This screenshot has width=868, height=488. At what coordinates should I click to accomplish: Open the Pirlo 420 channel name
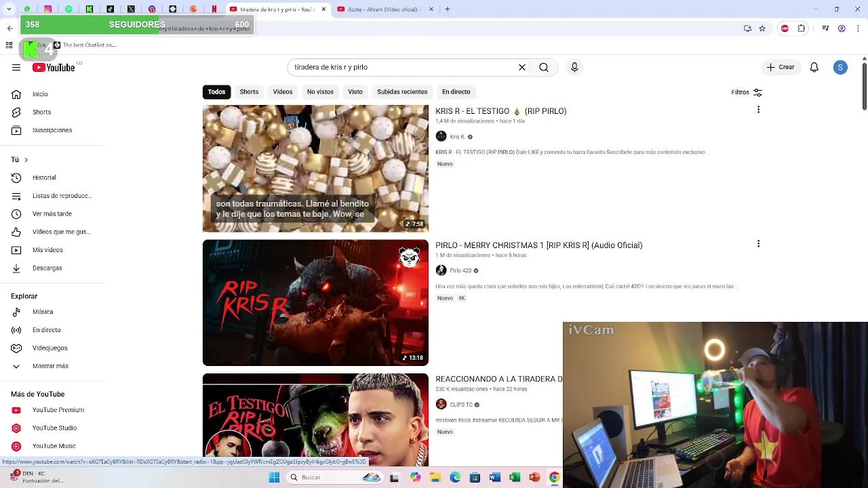point(460,270)
